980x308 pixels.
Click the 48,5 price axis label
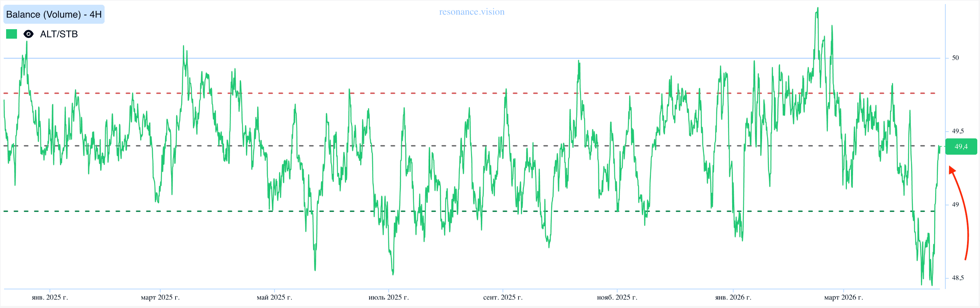(x=958, y=278)
